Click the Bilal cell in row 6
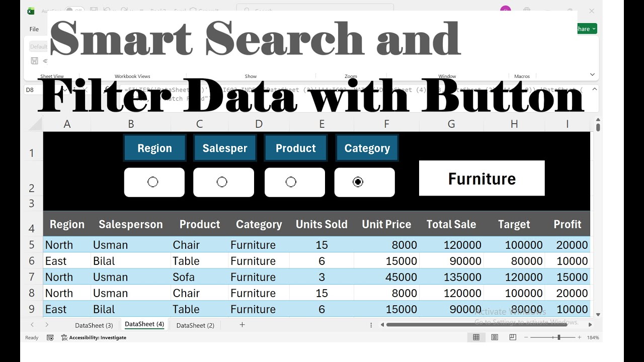 point(131,261)
